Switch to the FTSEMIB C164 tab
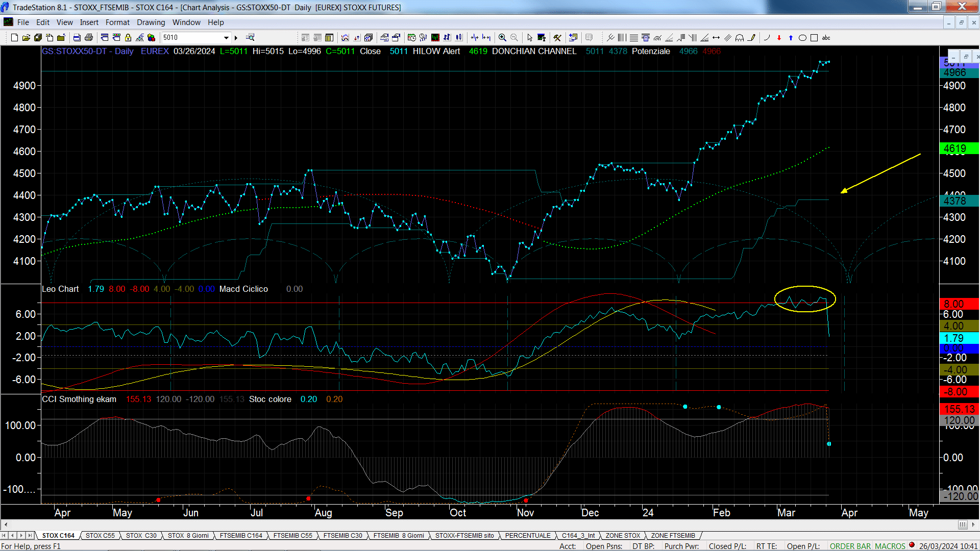The width and height of the screenshot is (980, 551). 241,536
